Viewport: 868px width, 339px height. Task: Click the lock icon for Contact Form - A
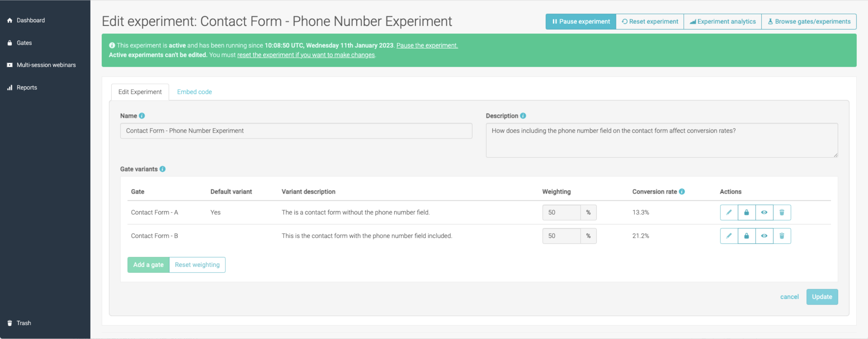pyautogui.click(x=747, y=213)
